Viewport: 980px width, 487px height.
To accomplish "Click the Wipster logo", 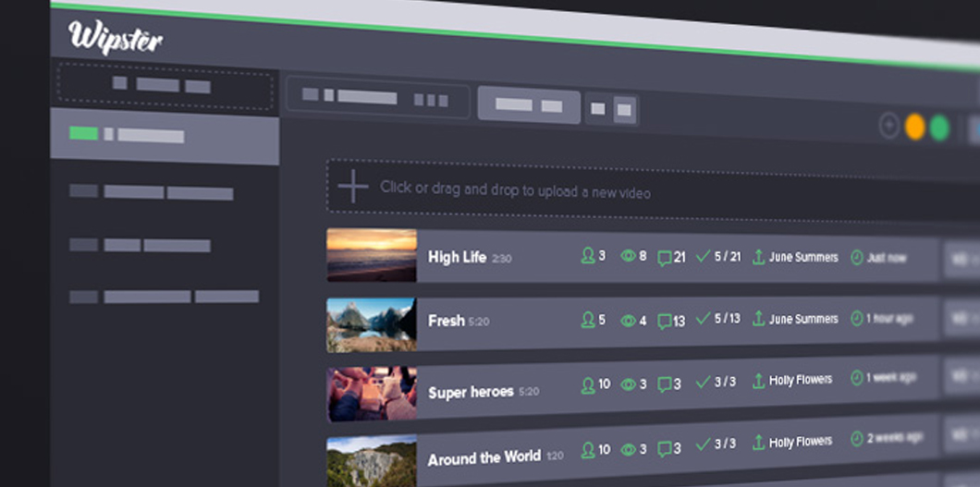I will point(115,39).
